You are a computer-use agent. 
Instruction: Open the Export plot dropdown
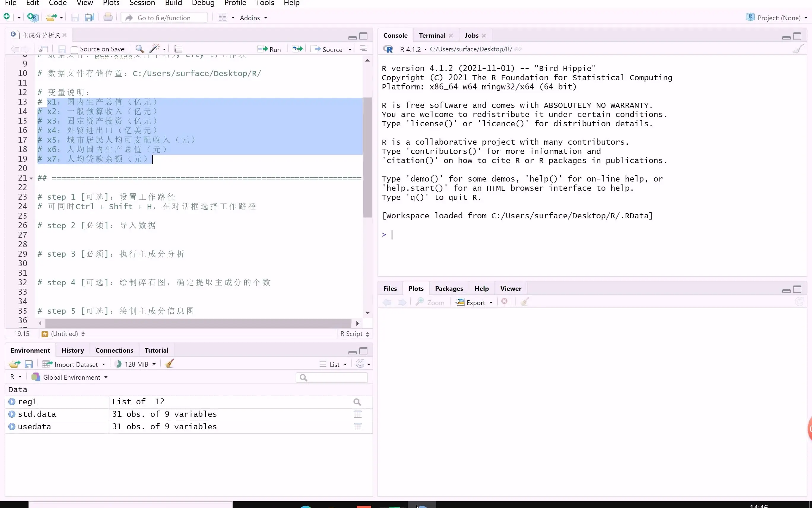pyautogui.click(x=474, y=302)
